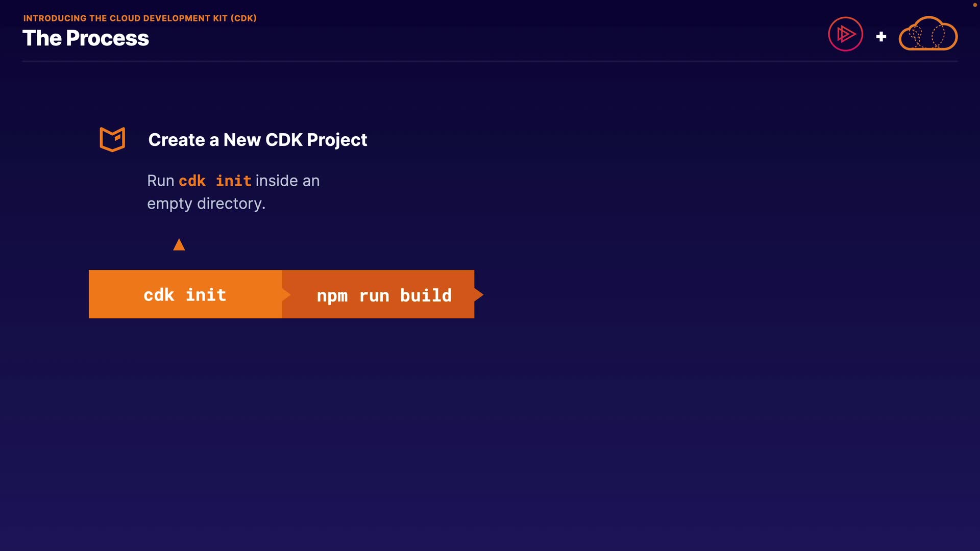This screenshot has height=551, width=980.
Task: Click the orange box icon beside heading
Action: tap(112, 139)
